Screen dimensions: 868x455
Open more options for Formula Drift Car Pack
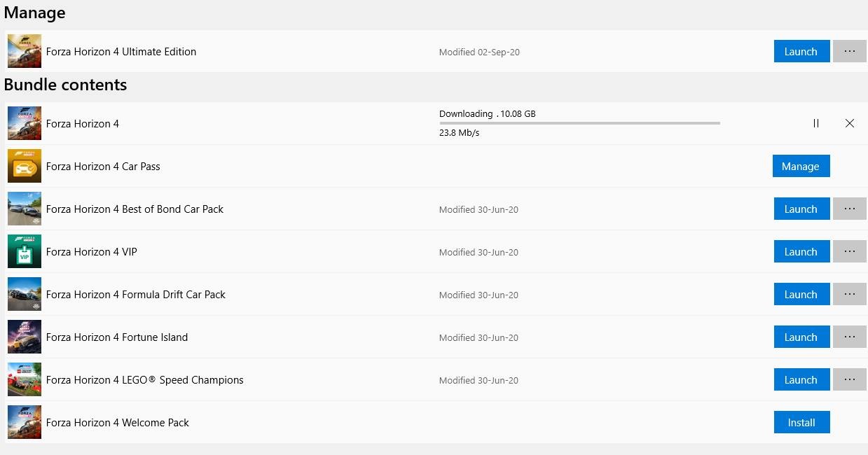tap(849, 294)
